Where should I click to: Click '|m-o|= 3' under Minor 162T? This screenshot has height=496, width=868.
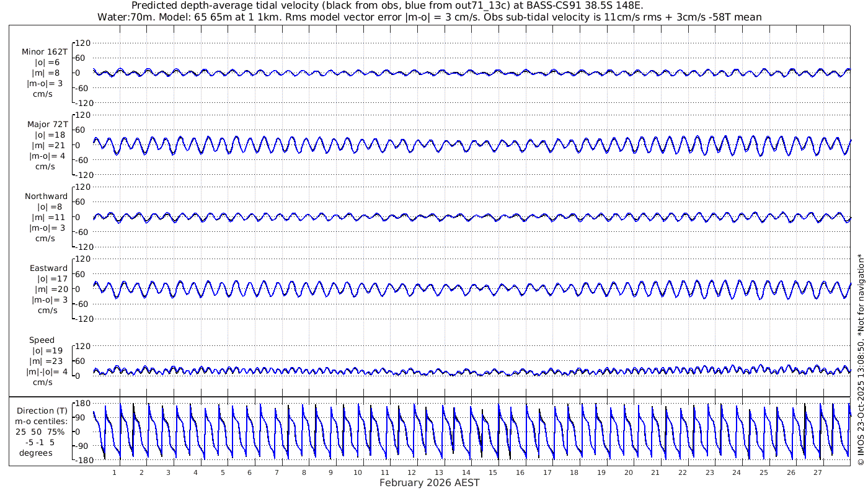click(x=45, y=85)
